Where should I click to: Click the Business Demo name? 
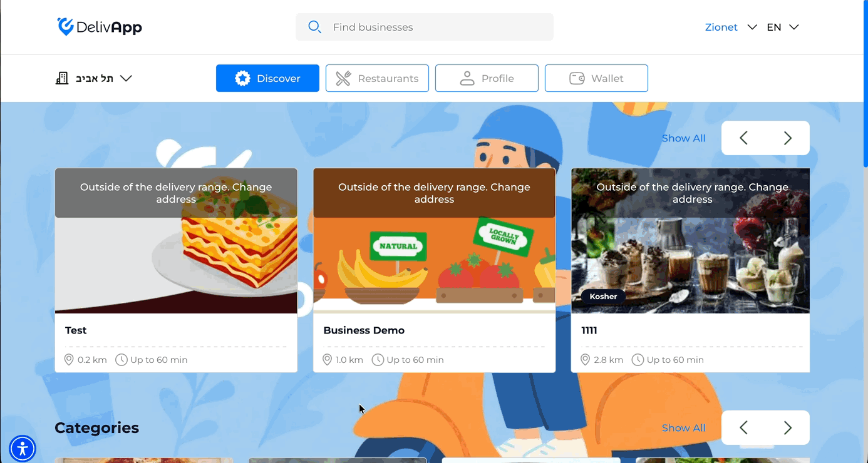pyautogui.click(x=364, y=330)
